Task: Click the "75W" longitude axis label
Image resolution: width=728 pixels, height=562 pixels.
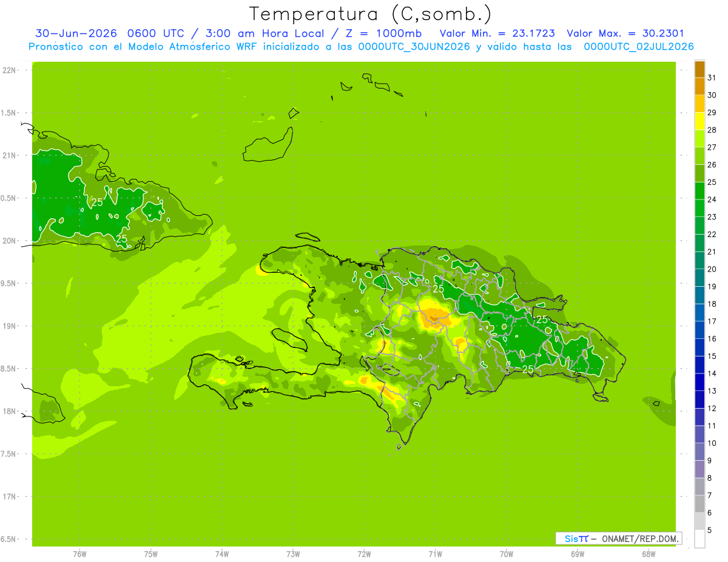Action: (x=151, y=554)
